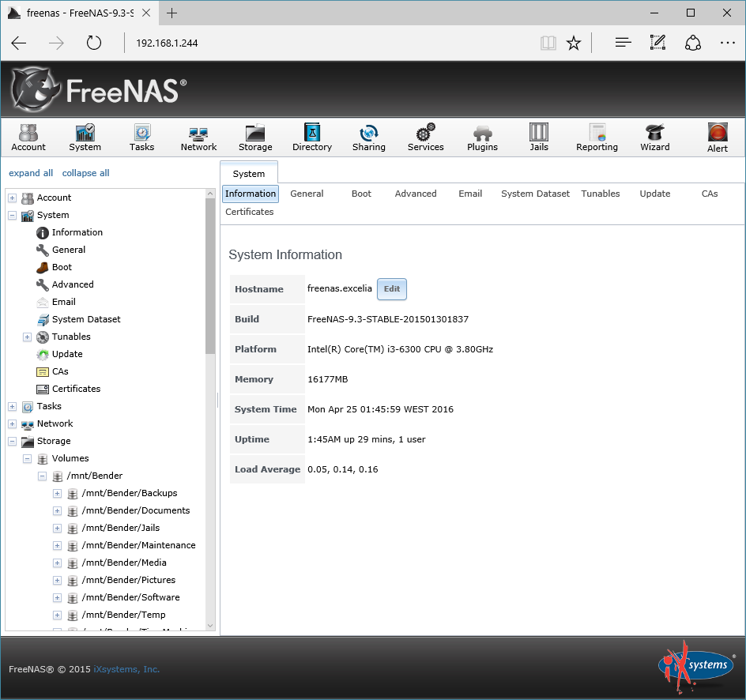Select the Certificates tree item
This screenshot has height=700, width=746.
pyautogui.click(x=76, y=389)
